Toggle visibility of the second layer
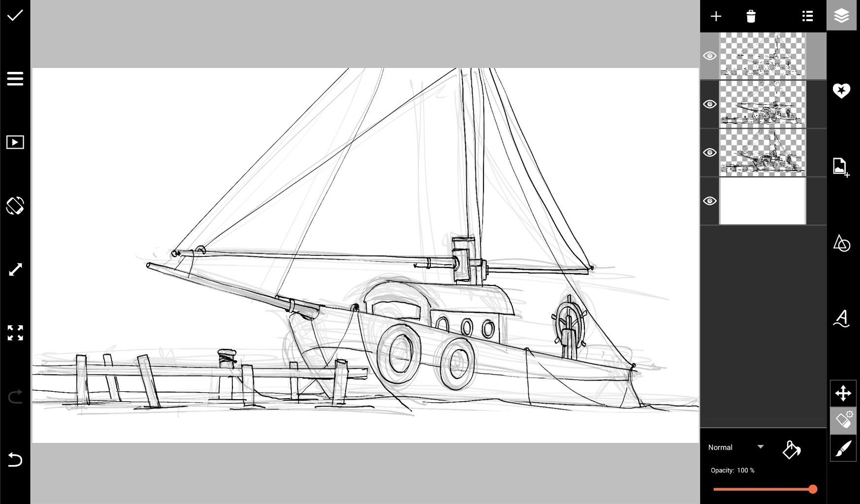 click(x=710, y=104)
